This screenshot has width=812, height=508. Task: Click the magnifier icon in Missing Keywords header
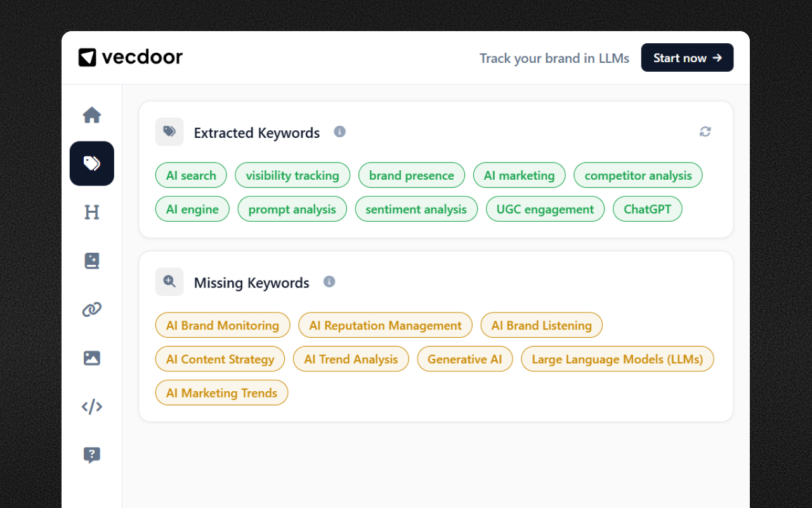[x=169, y=281]
